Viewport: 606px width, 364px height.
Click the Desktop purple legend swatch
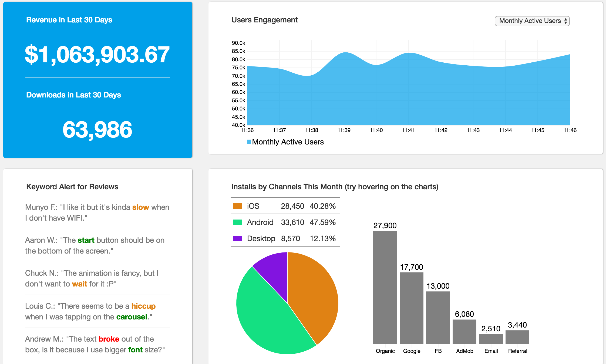point(238,238)
